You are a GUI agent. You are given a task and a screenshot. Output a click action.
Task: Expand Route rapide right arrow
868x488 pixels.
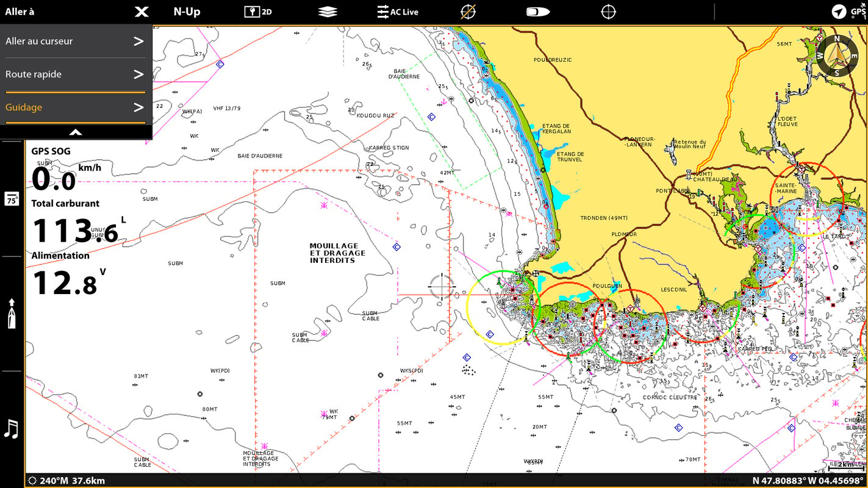pos(139,74)
